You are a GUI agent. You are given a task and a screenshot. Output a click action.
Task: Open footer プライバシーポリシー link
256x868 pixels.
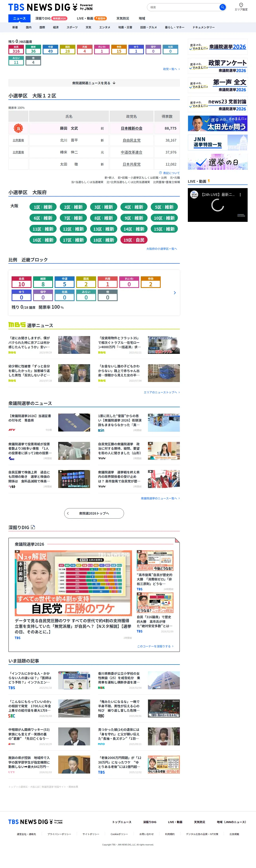click(59, 834)
